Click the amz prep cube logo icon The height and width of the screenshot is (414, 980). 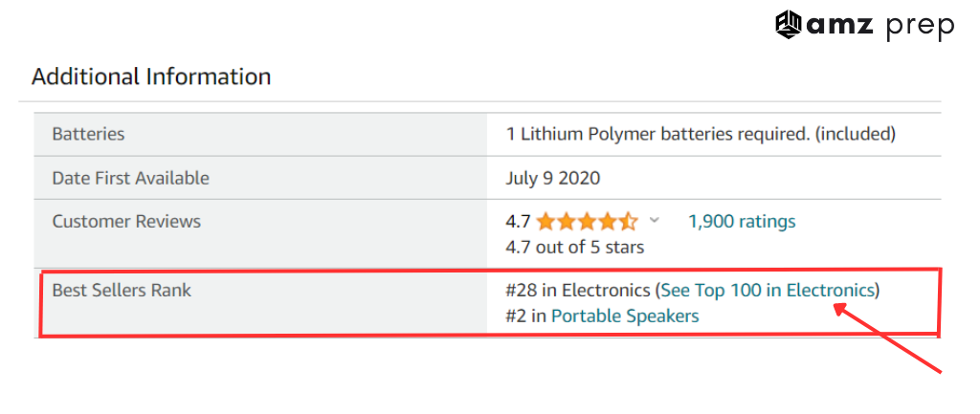pyautogui.click(x=790, y=24)
